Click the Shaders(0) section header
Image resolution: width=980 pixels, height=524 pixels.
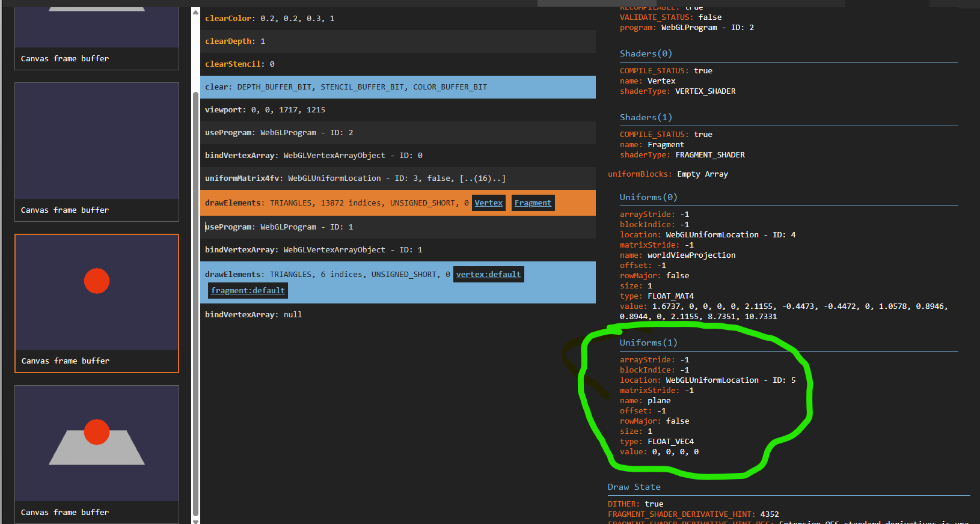[x=646, y=53]
